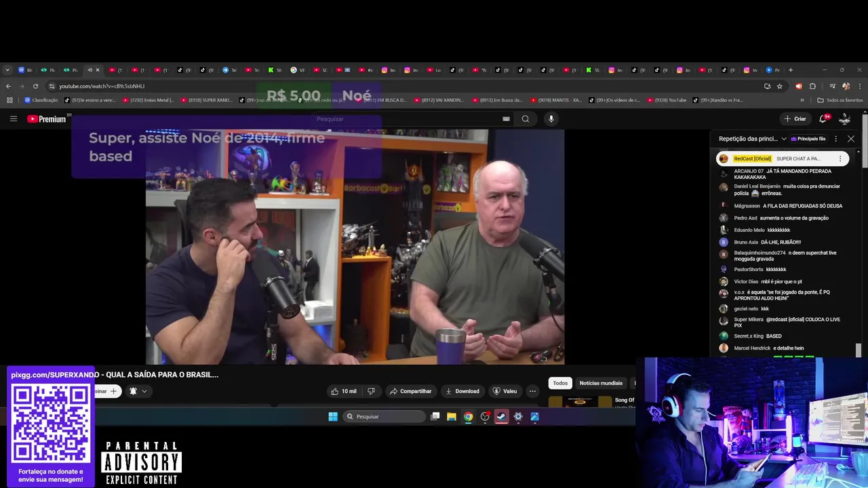The width and height of the screenshot is (868, 488).
Task: Open YouTube notifications bell with 9+ badge
Action: (x=824, y=119)
